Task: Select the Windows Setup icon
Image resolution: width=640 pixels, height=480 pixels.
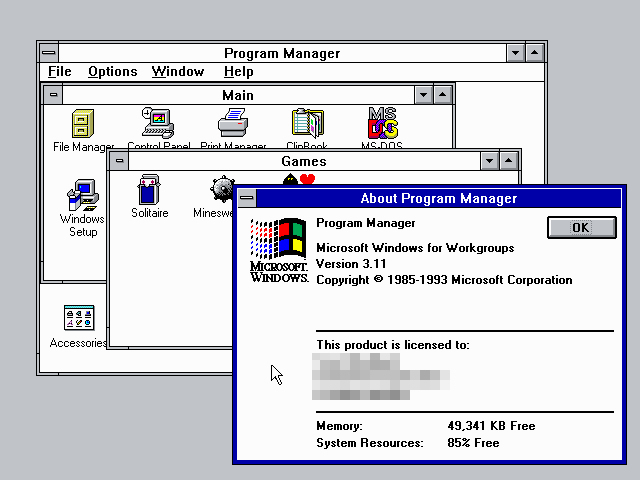Action: 82,194
